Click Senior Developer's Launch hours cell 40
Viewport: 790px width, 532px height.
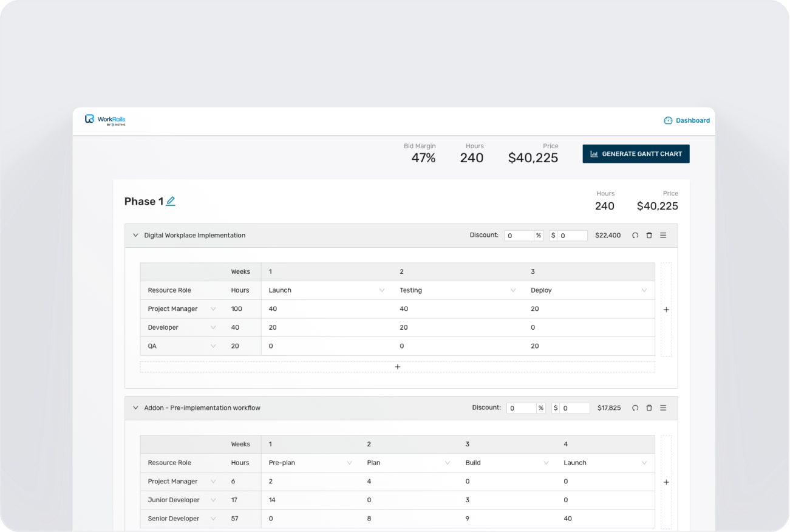(568, 519)
